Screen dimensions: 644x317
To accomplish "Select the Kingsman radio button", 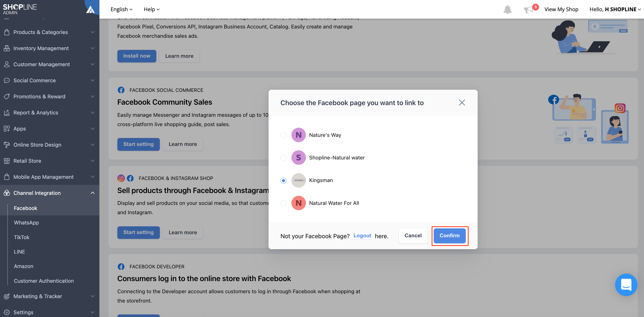I will [x=283, y=180].
